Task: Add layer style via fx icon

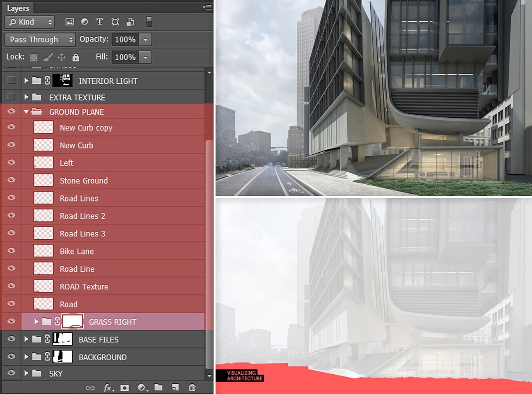Action: (108, 387)
